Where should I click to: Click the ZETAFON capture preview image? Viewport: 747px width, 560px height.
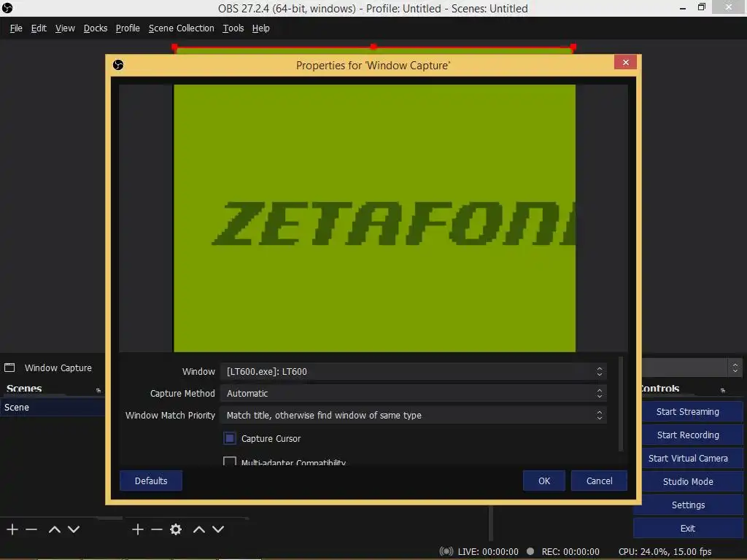coord(374,218)
